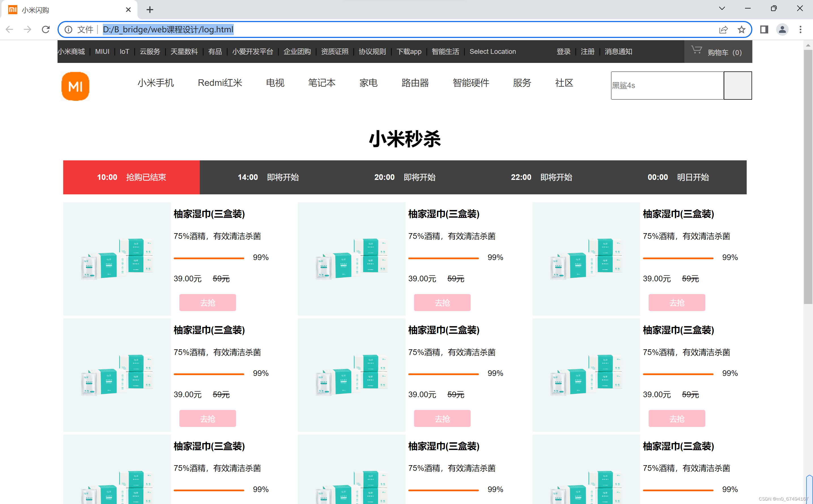Open Chrome three-dot menu
813x504 pixels.
coord(800,29)
